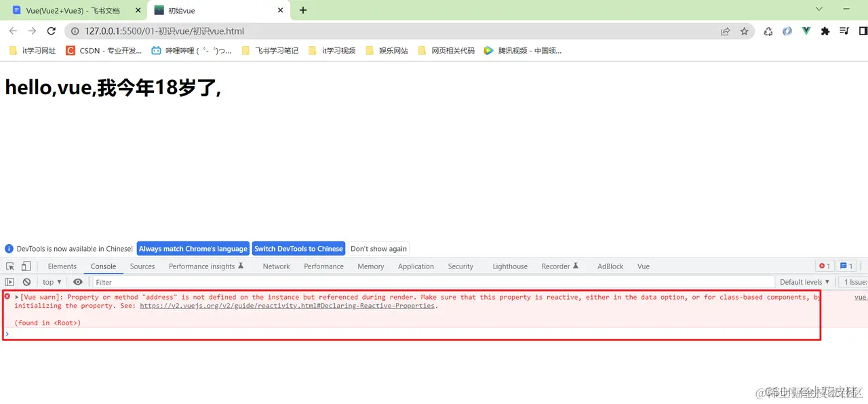Open the vue.js source link of the warning
Viewport: 868px width, 404px height.
[x=861, y=297]
